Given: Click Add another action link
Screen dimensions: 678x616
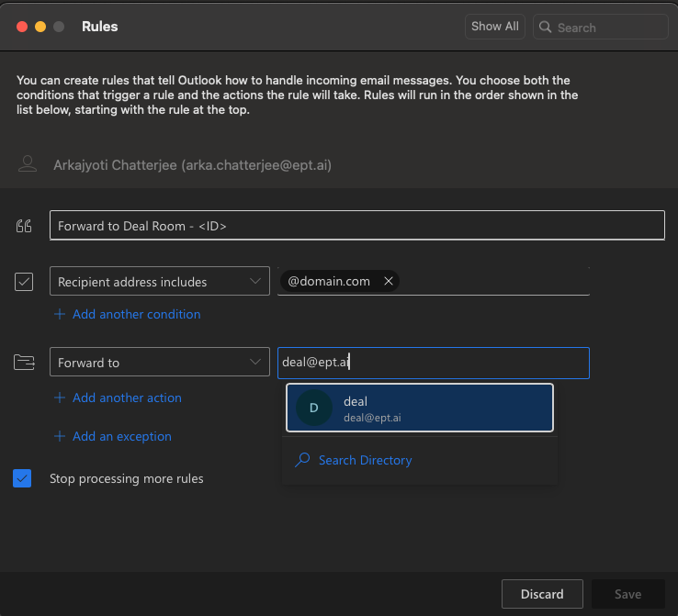Looking at the screenshot, I should [x=127, y=398].
